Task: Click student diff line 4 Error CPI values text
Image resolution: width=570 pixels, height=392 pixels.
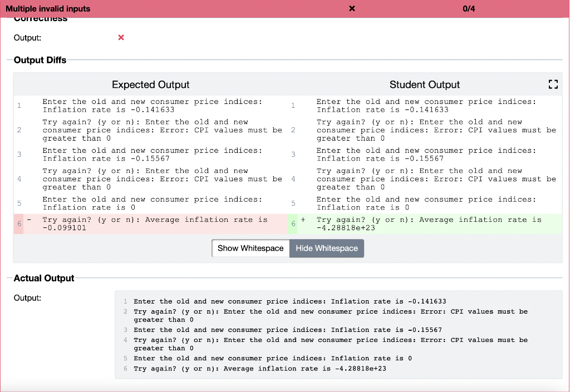Action: 436,179
